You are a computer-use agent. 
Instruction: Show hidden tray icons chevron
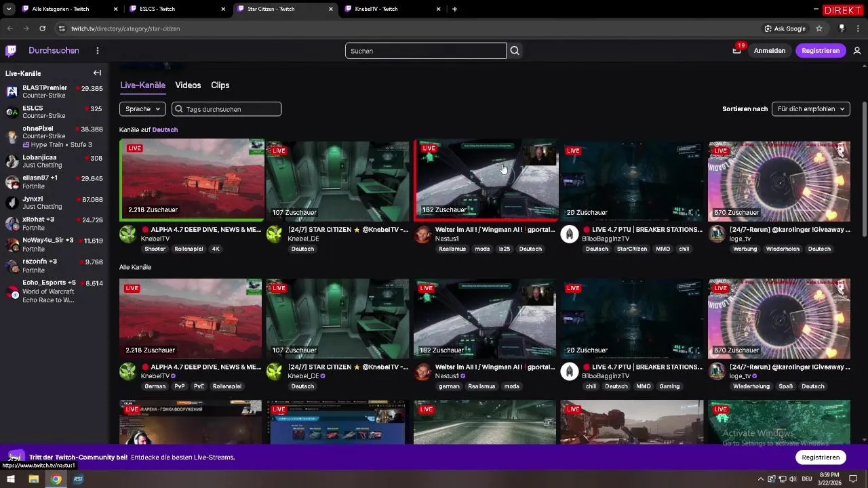pos(760,479)
